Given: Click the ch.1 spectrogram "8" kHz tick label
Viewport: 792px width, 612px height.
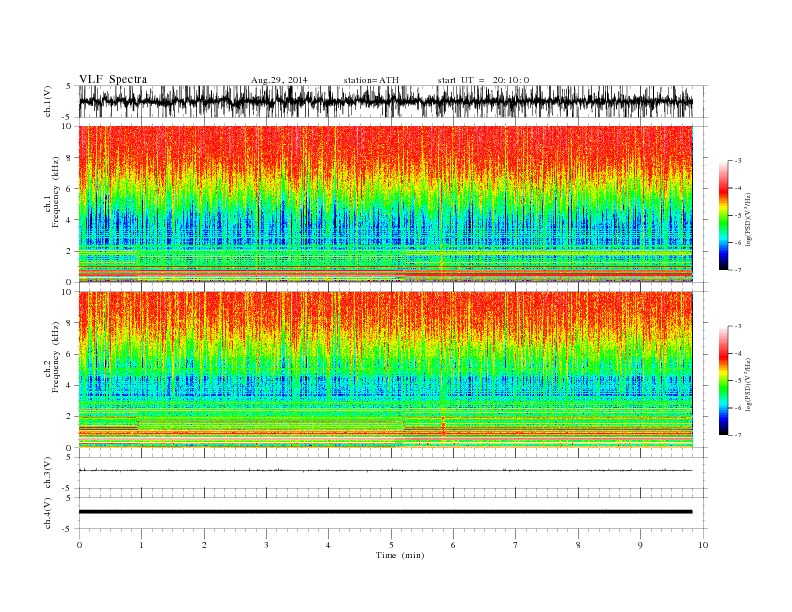Looking at the screenshot, I should (x=70, y=158).
